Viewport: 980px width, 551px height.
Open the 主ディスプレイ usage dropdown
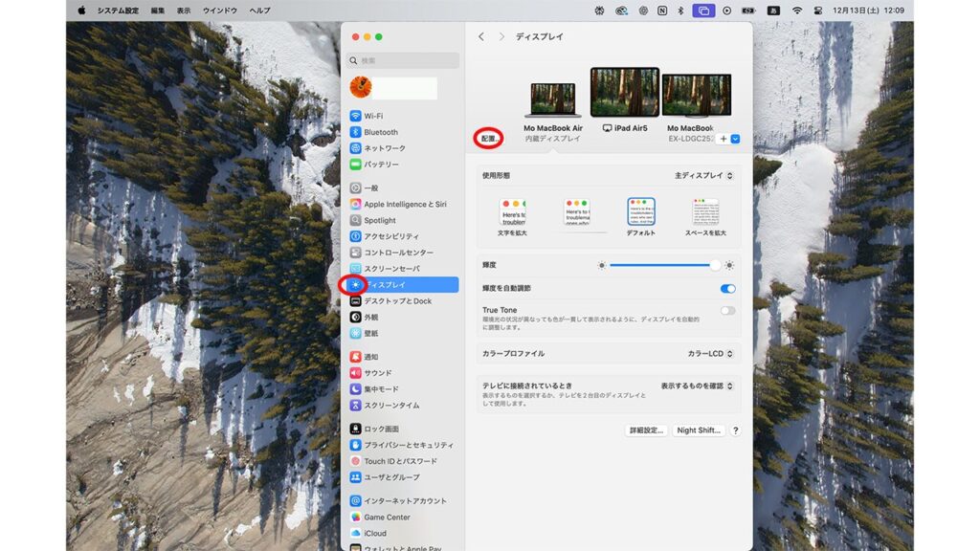point(704,176)
